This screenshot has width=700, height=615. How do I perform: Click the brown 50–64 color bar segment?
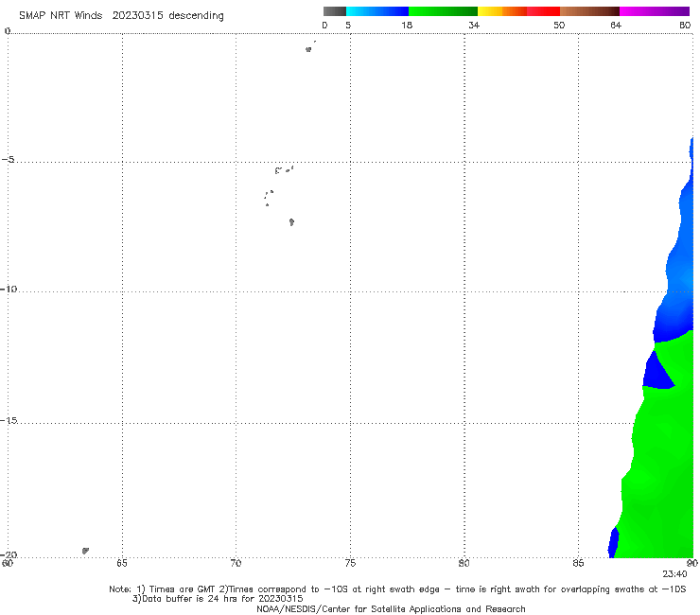point(589,11)
